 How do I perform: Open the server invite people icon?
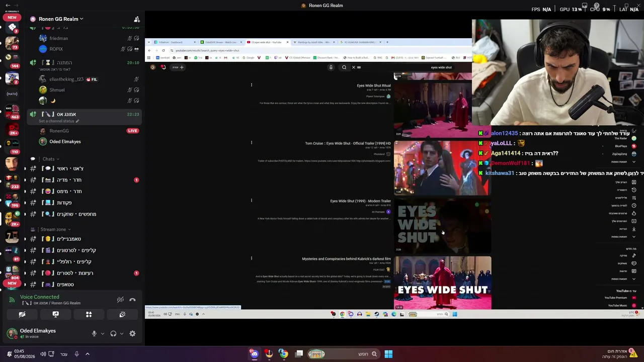click(x=136, y=19)
